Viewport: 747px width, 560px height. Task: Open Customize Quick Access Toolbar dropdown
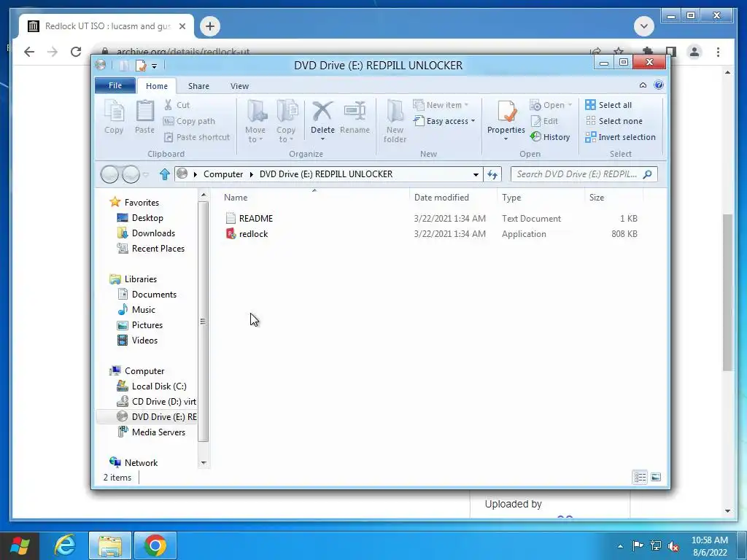[x=155, y=66]
